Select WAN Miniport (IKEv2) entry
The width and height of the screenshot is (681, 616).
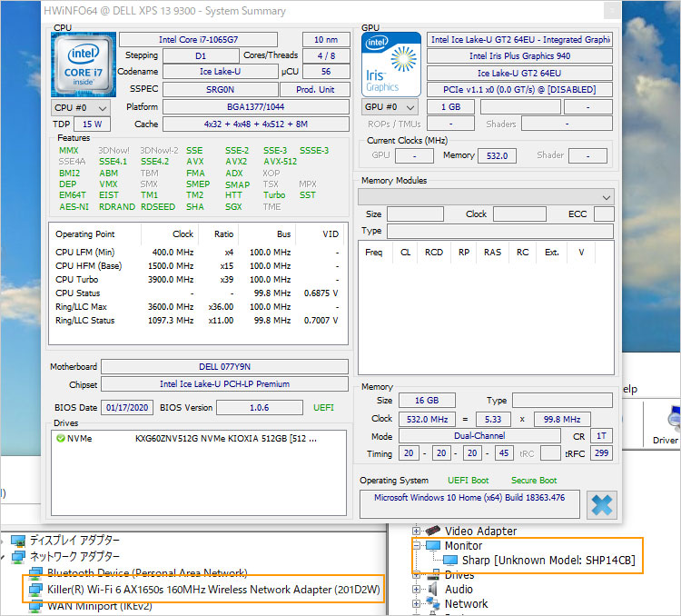click(100, 606)
